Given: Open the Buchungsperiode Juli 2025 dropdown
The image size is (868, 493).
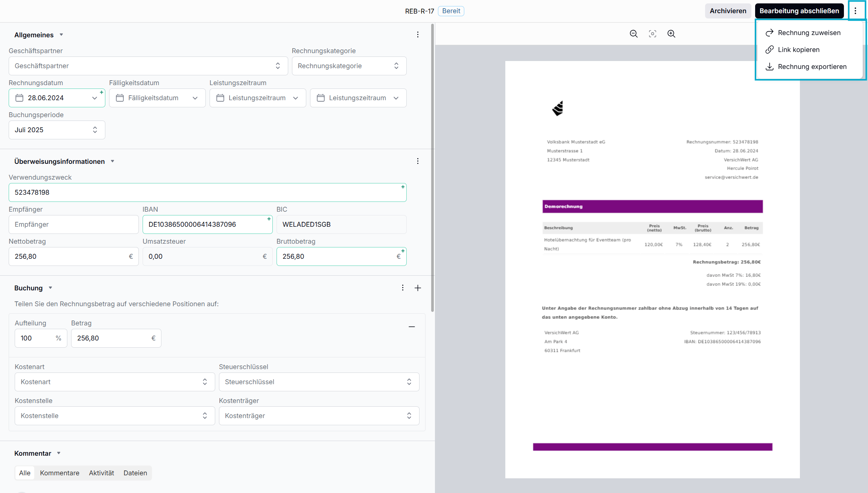Looking at the screenshot, I should (57, 130).
